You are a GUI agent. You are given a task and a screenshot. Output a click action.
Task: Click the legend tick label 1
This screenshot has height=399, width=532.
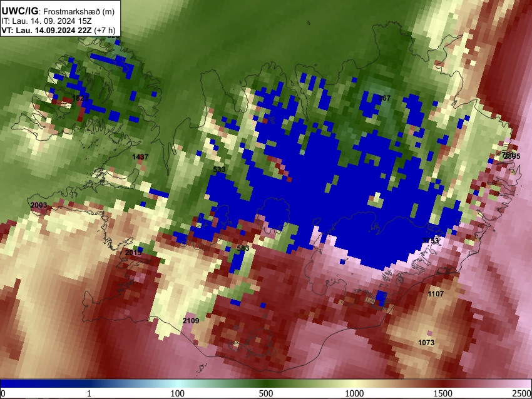89,393
